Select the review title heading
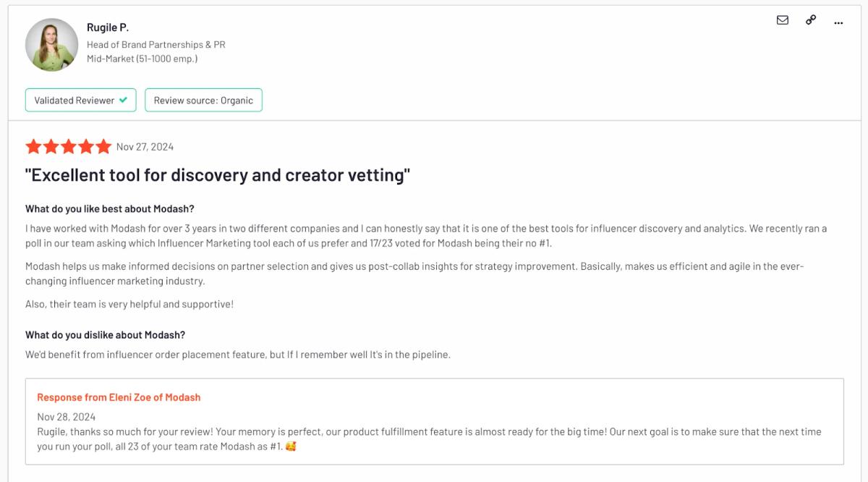The width and height of the screenshot is (868, 482). point(217,174)
